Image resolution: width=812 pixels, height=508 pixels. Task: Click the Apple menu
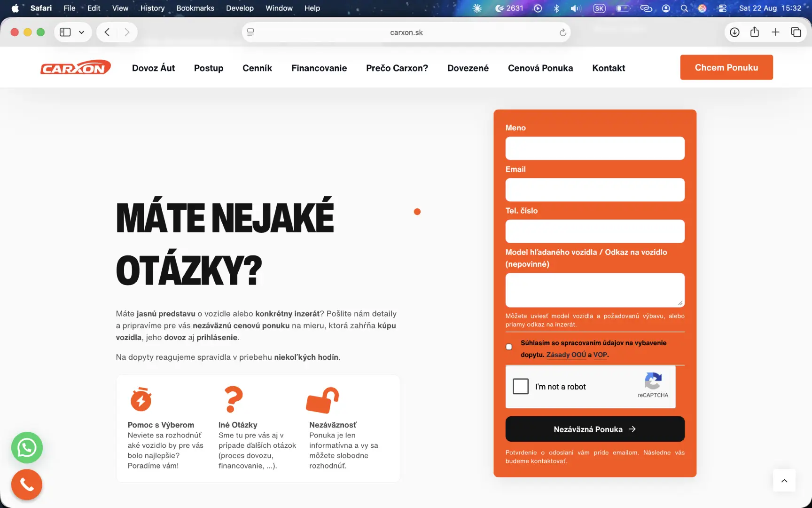pos(15,8)
